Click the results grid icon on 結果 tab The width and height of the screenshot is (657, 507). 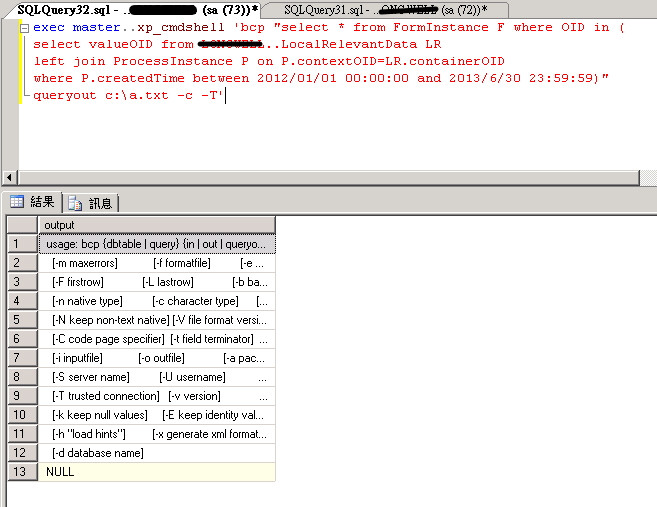click(17, 202)
